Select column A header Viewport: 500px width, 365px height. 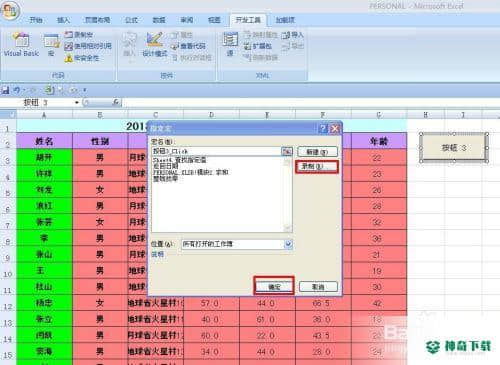click(44, 115)
